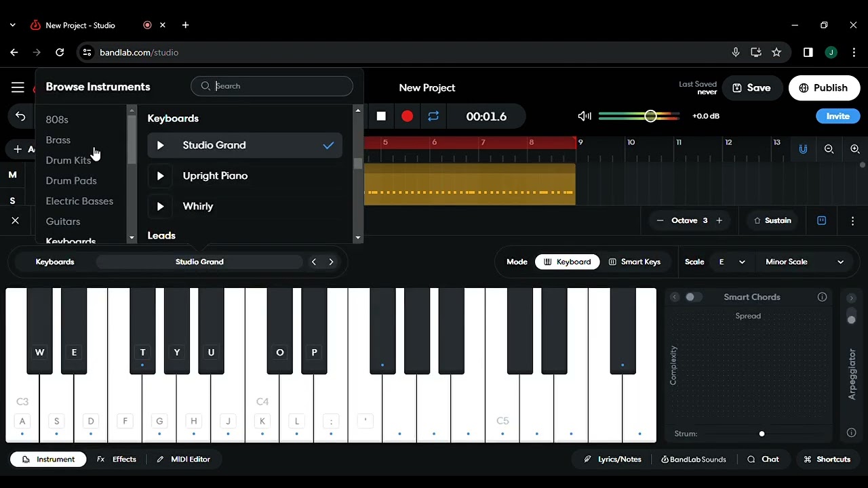Select Keyboard mode
The width and height of the screenshot is (868, 488).
567,262
